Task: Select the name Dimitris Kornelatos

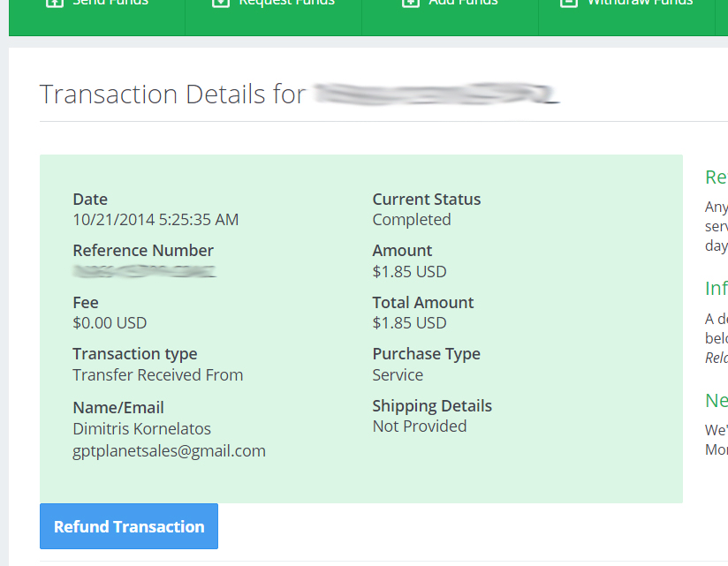Action: pos(141,428)
